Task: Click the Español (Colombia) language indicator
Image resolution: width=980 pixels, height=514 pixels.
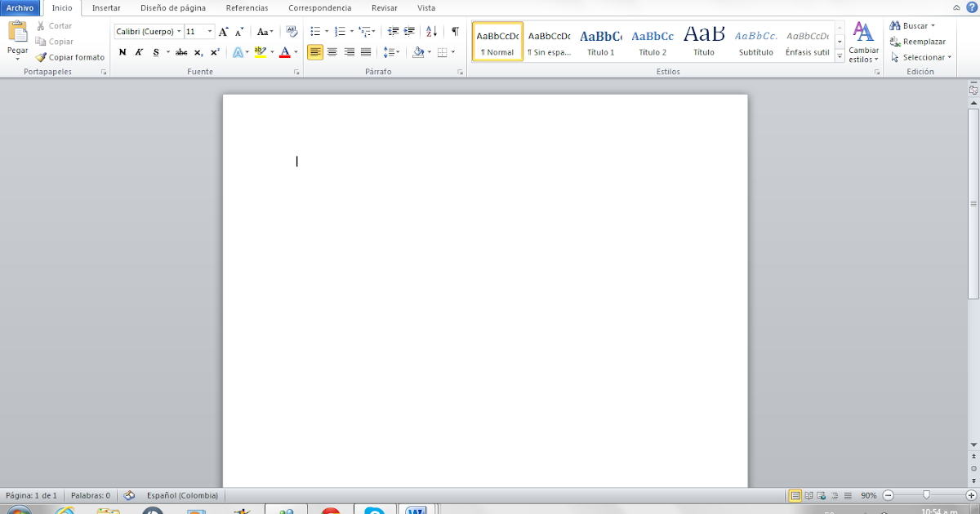Action: pos(182,495)
